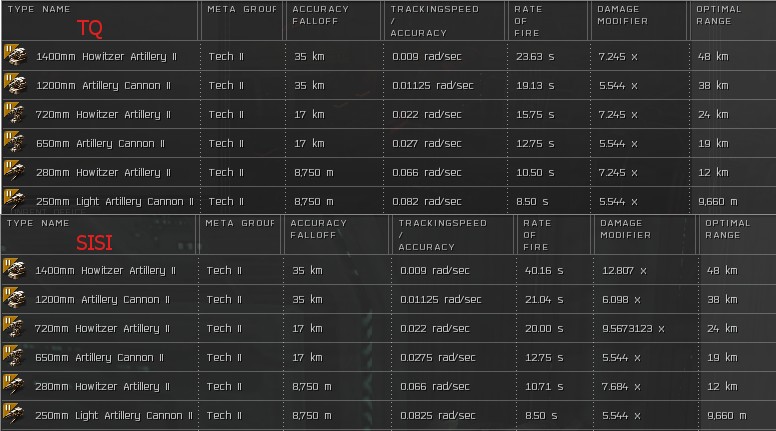This screenshot has width=776, height=431.
Task: Click the 250mm Light Artillery Cannon II icon under SISI
Action: [13, 415]
